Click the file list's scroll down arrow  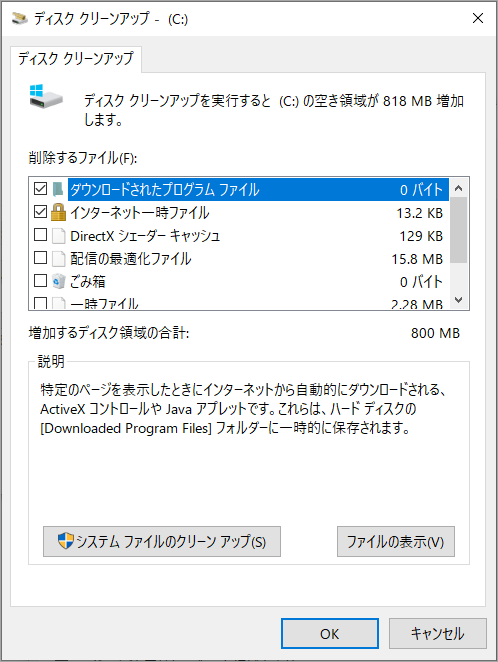pos(459,300)
